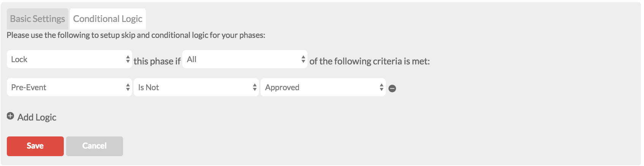
Task: Open the Pre-Event phase dropdown
Action: (65, 87)
